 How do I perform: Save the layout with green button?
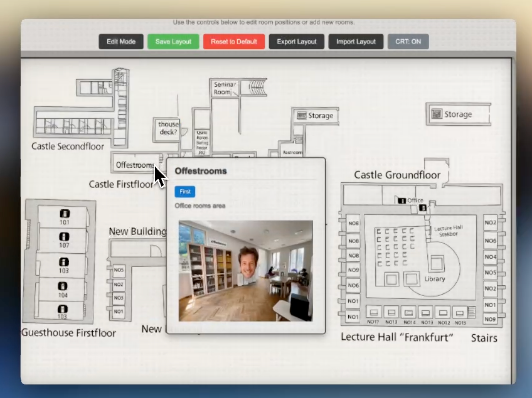pos(173,42)
